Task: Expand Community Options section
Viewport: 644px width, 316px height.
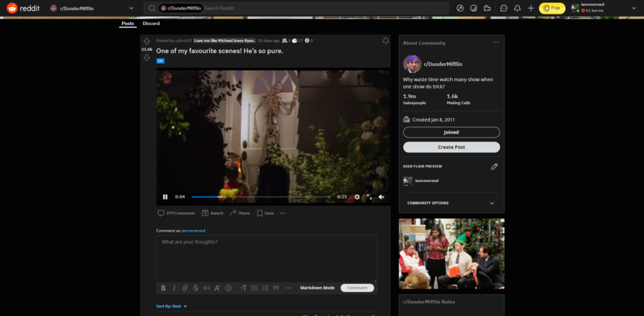Action: tap(492, 203)
